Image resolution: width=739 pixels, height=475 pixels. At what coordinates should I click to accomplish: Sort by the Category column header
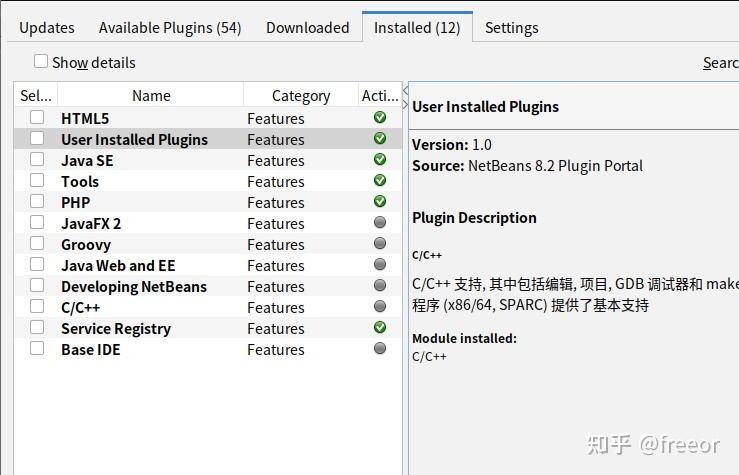coord(301,96)
